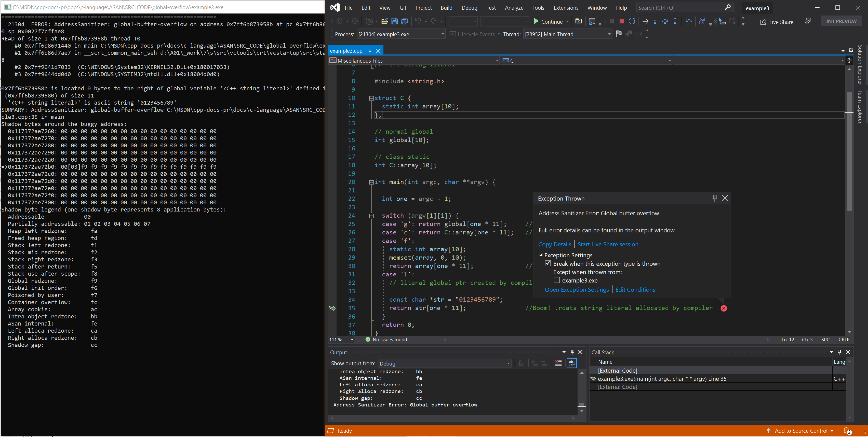Click the editor settings gear icon

click(x=850, y=50)
